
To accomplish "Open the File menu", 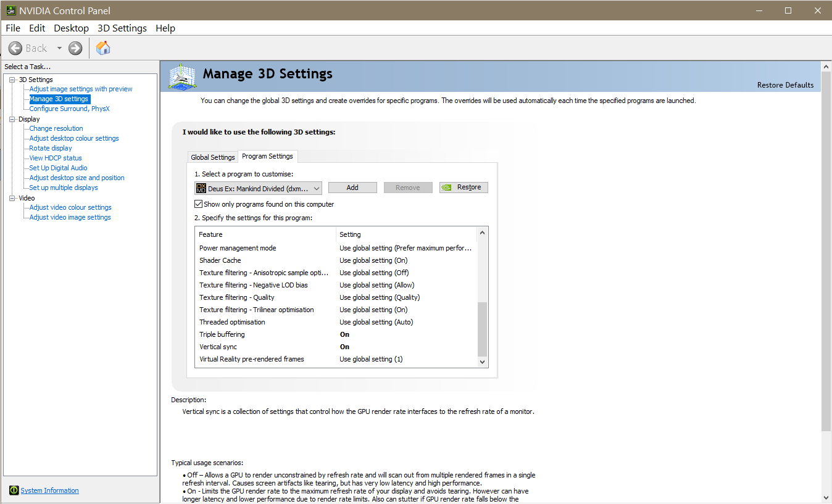I will 13,28.
